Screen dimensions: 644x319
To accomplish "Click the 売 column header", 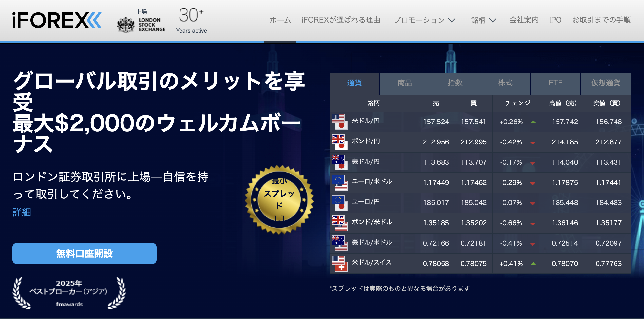I will pyautogui.click(x=436, y=103).
